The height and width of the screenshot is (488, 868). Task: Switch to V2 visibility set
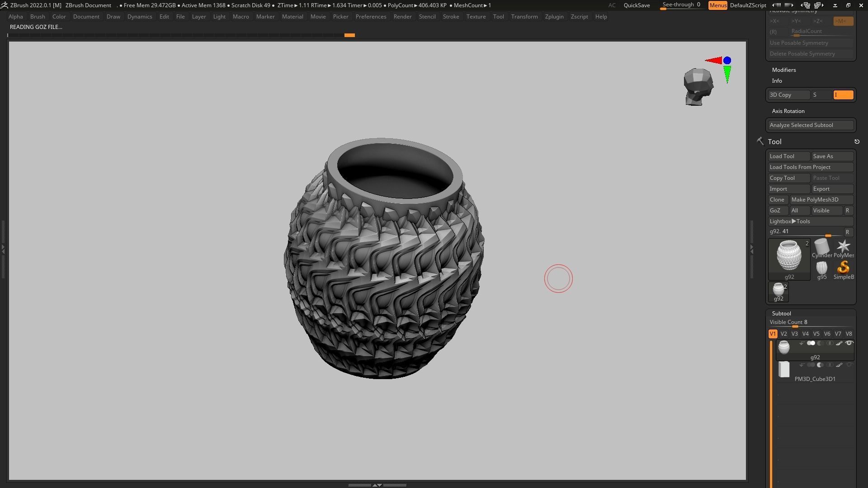(783, 334)
